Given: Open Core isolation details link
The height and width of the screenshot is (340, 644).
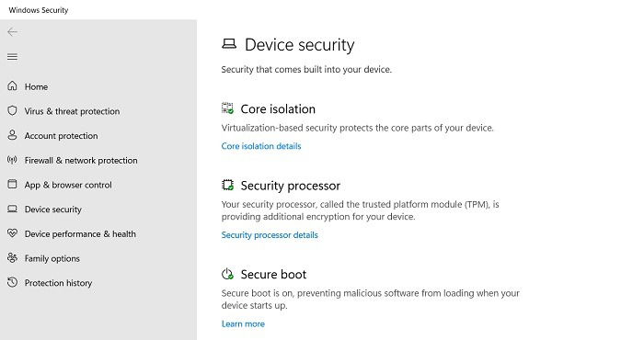Looking at the screenshot, I should point(261,146).
